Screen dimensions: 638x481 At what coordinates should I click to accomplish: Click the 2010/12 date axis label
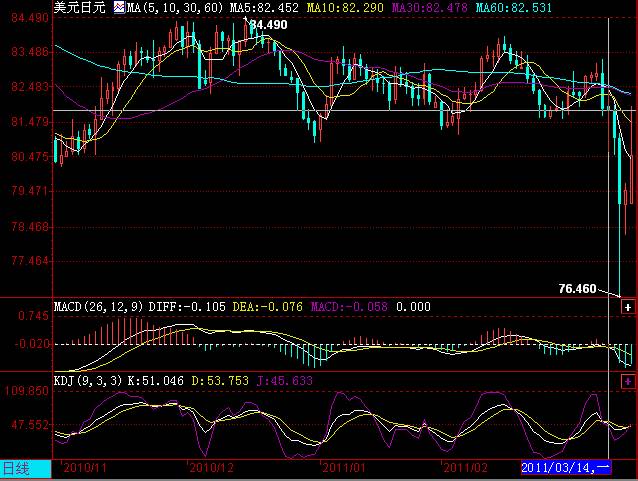(x=212, y=468)
